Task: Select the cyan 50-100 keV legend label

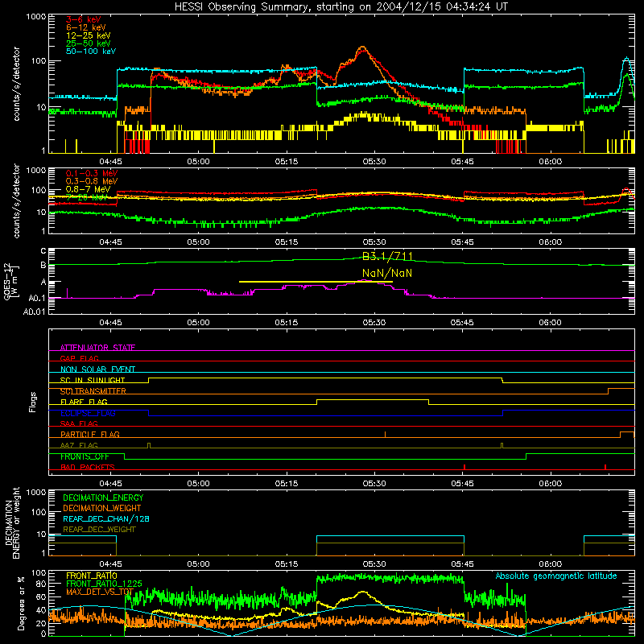Action: (x=91, y=52)
